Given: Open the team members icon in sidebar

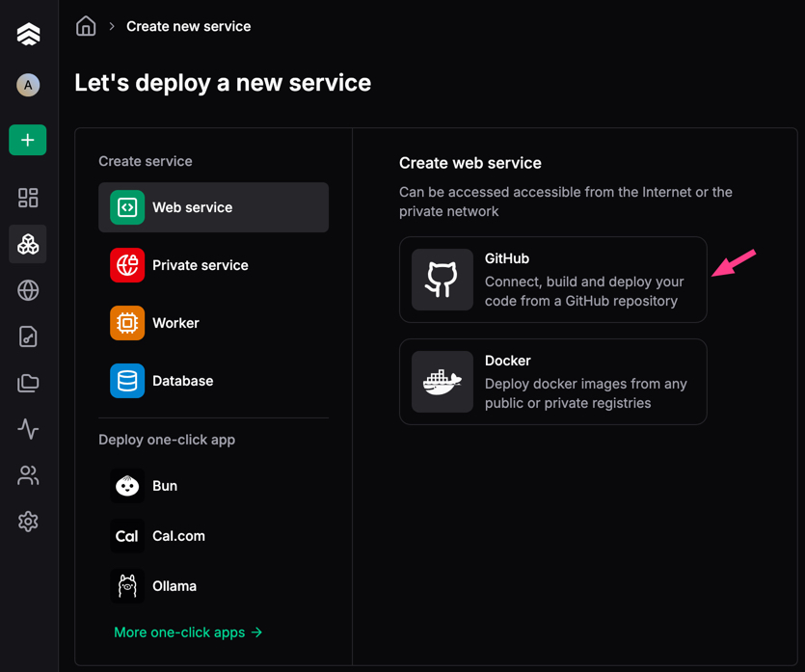Looking at the screenshot, I should click(x=28, y=475).
